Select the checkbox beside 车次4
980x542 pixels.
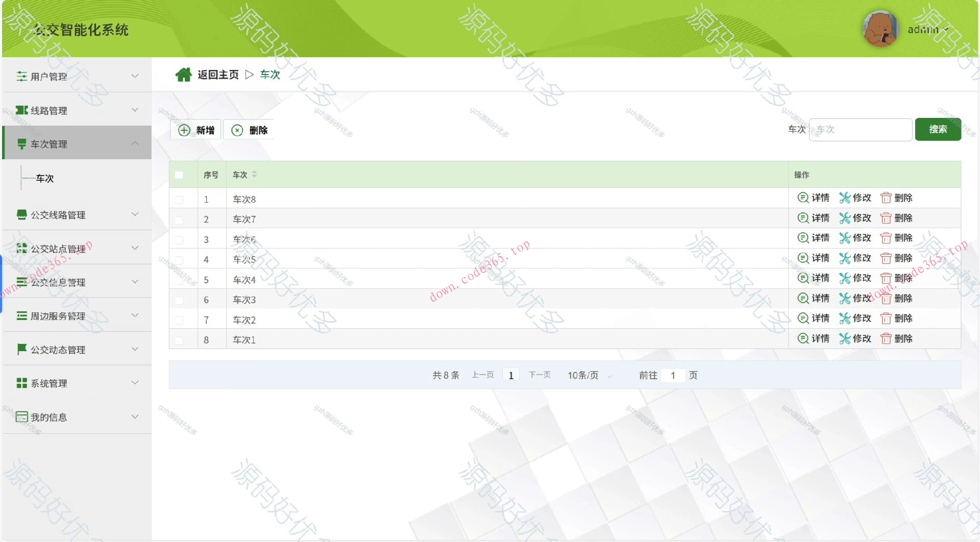point(179,280)
